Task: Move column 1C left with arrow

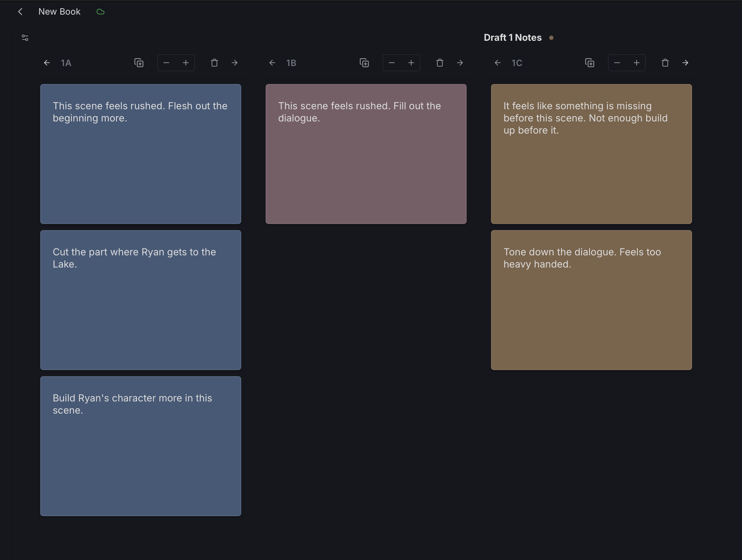Action: tap(498, 63)
